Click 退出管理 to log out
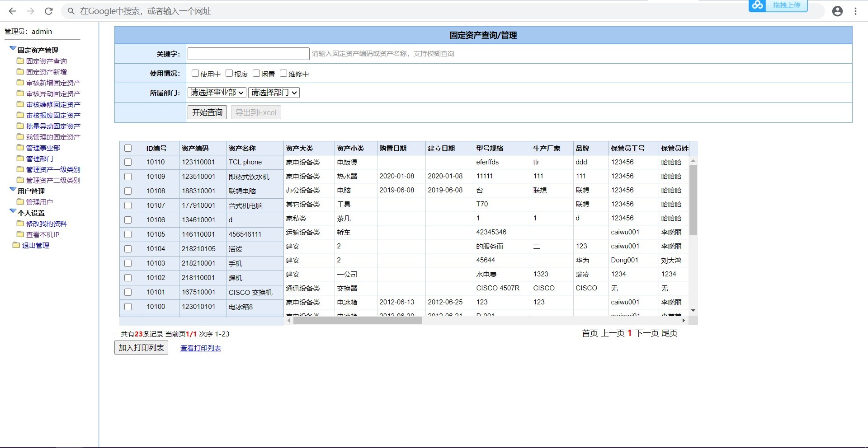868x448 pixels. 36,245
